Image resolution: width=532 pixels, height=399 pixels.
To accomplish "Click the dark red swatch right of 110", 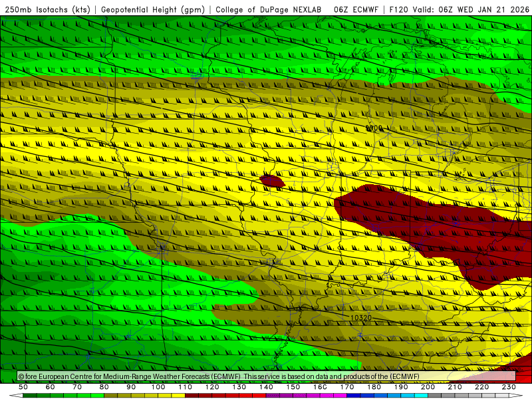I will pyautogui.click(x=192, y=396).
